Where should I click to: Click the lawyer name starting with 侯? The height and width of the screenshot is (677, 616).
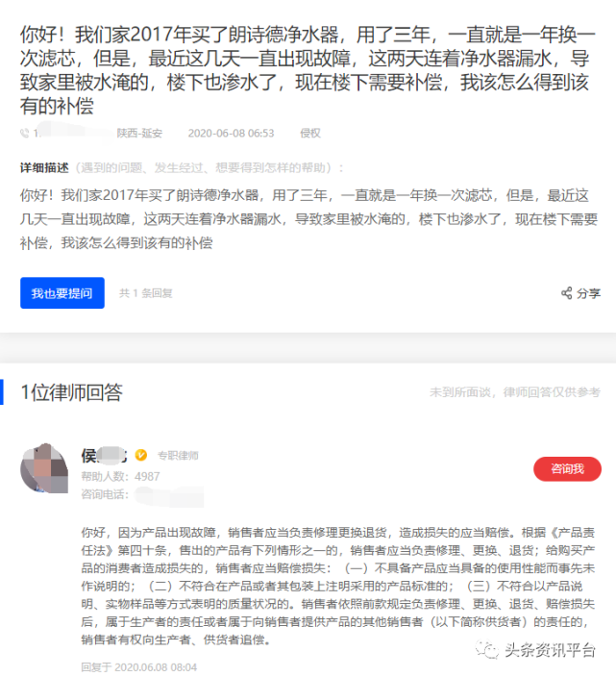[x=104, y=456]
